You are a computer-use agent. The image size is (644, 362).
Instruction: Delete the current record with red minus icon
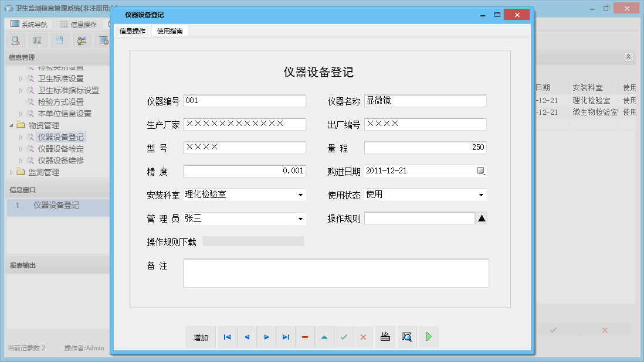click(305, 337)
